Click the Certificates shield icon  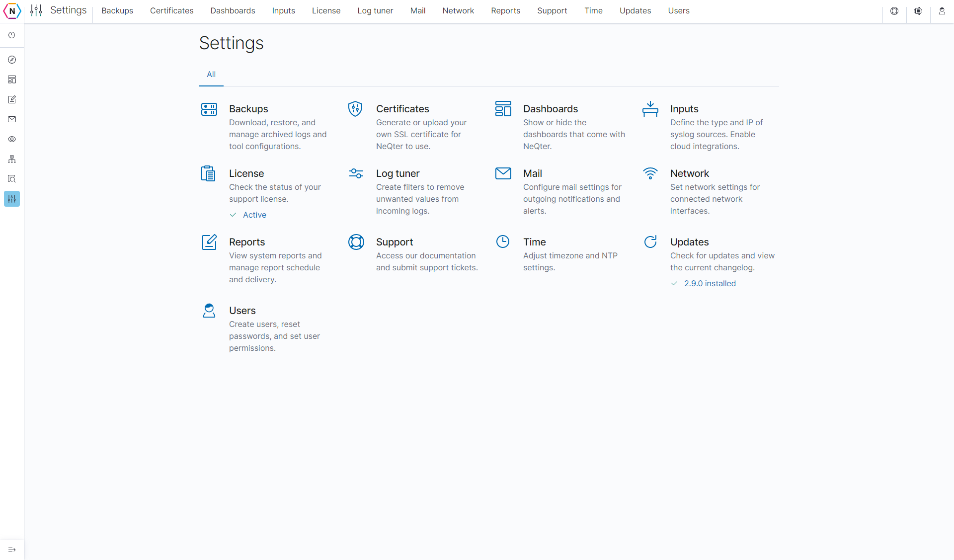click(x=355, y=109)
